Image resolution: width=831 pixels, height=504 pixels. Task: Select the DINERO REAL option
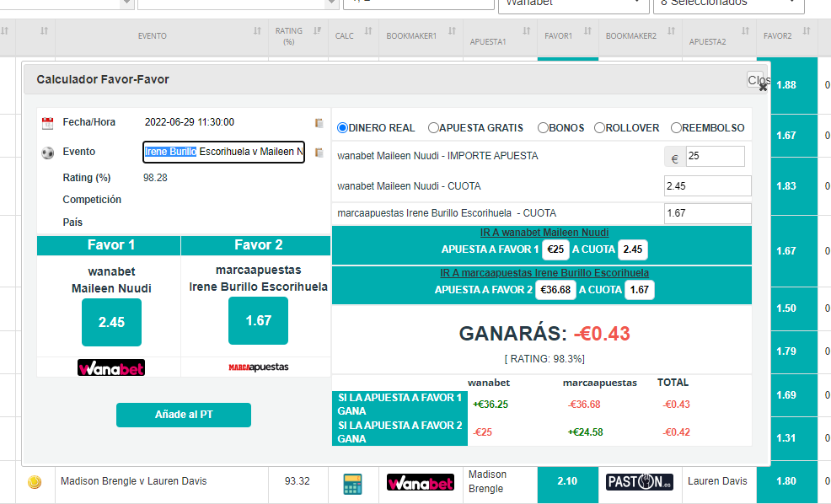pos(342,128)
